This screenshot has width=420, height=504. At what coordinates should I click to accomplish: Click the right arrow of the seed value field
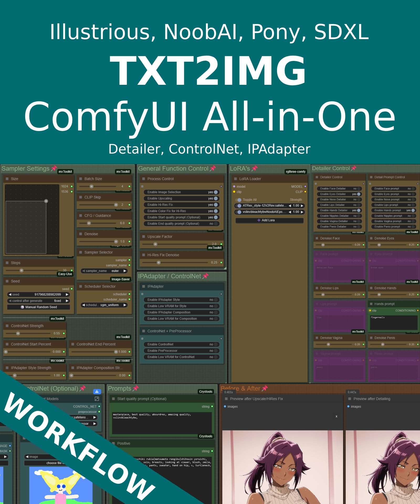(67, 295)
